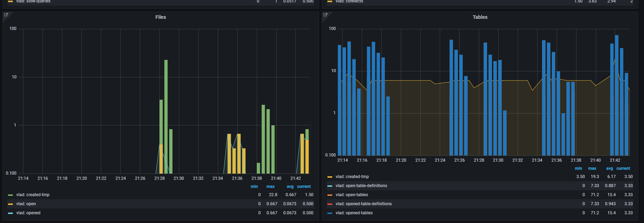Sort Tables legend by avg column
Viewport: 644px width, 223px height.
(610, 168)
